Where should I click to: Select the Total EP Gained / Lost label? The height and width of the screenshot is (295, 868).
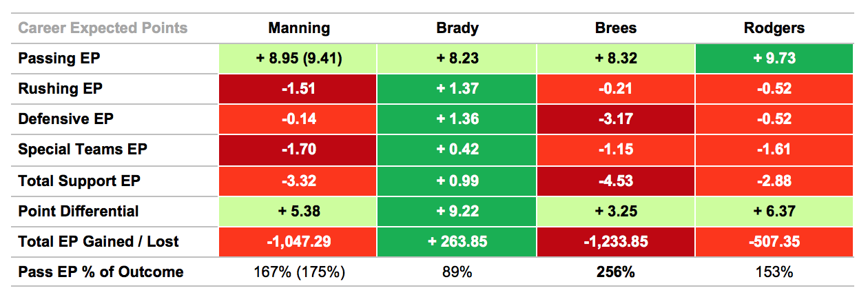pyautogui.click(x=99, y=241)
